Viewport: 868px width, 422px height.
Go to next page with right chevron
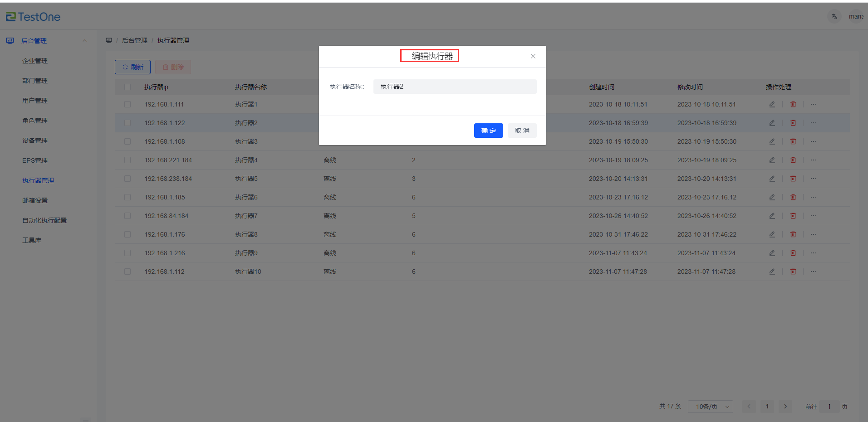click(x=785, y=407)
